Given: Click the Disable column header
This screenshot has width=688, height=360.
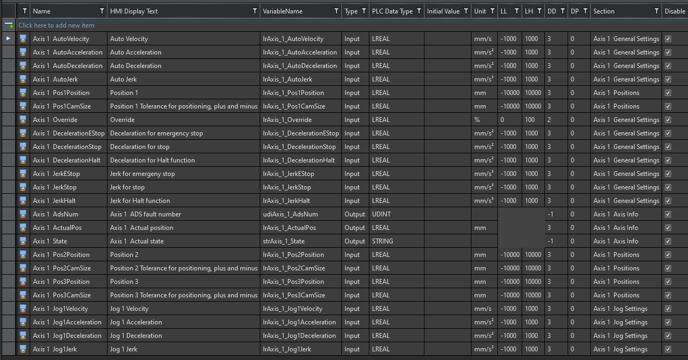Looking at the screenshot, I should click(675, 11).
